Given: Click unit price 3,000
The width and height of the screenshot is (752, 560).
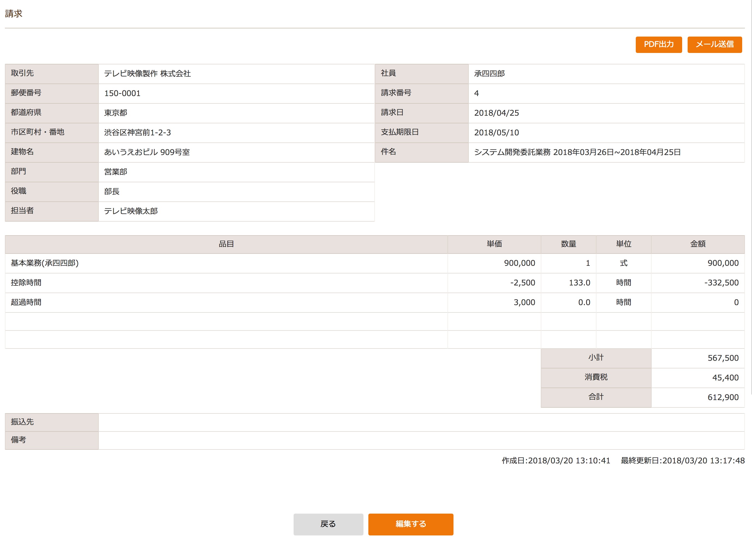Looking at the screenshot, I should 524,303.
